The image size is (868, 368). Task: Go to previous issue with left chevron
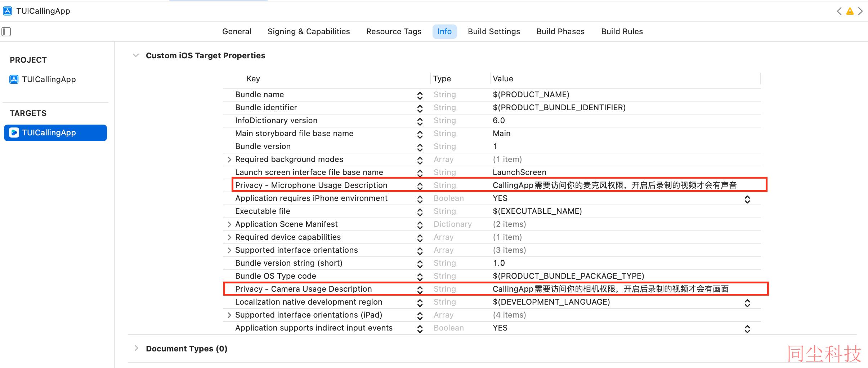[839, 11]
